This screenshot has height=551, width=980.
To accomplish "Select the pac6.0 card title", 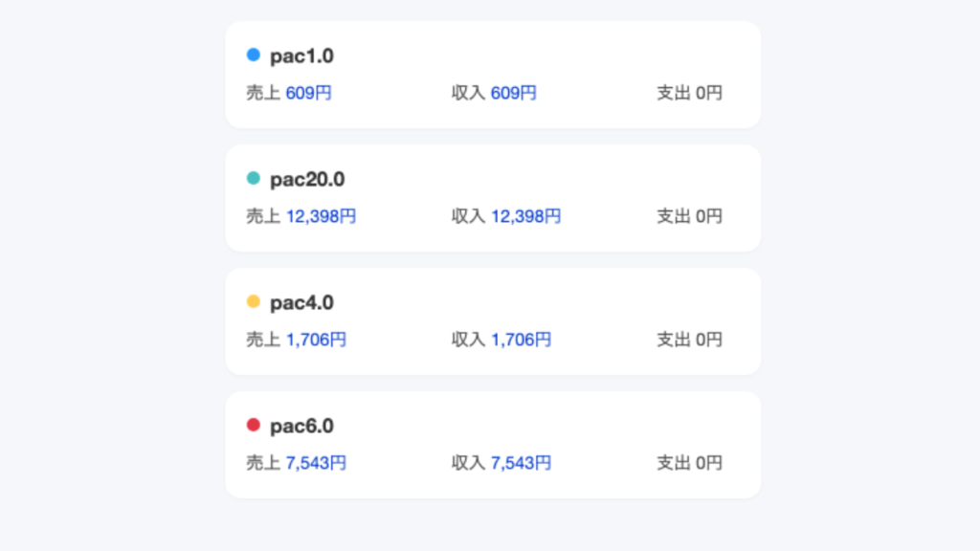I will coord(301,427).
